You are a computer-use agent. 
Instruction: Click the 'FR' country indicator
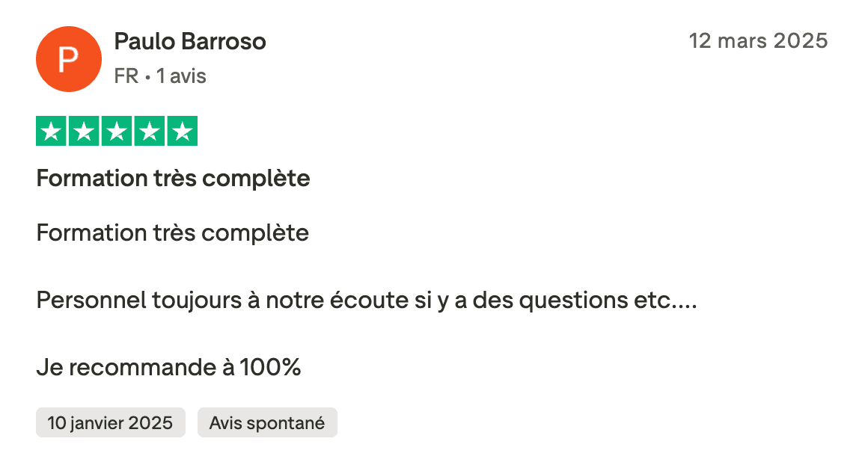coord(126,76)
